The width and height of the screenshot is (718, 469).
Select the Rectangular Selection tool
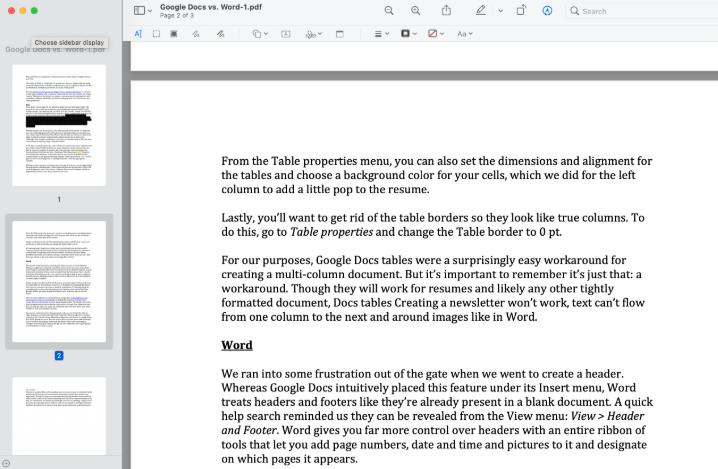click(x=156, y=34)
